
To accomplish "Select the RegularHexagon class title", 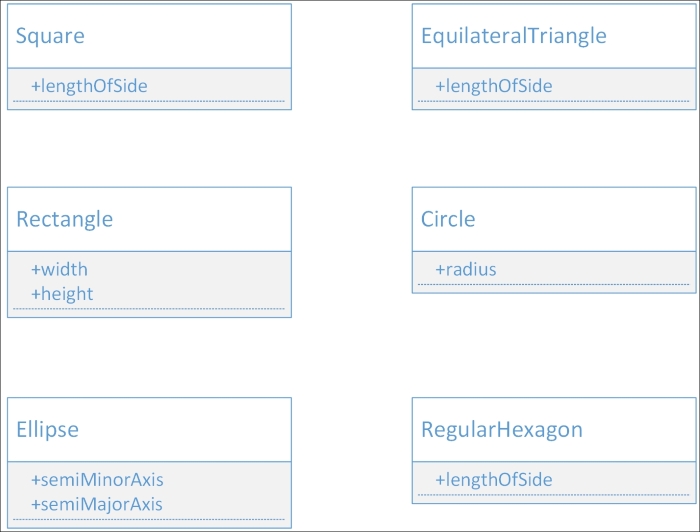I will click(501, 430).
